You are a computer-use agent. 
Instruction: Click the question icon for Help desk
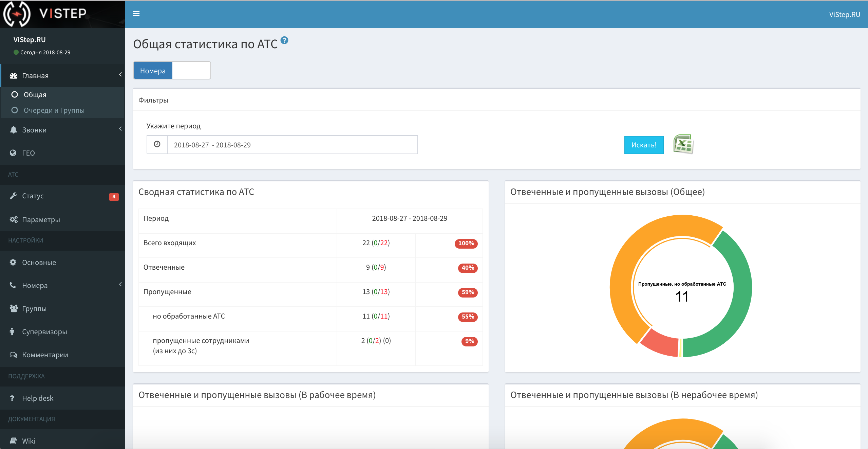[x=12, y=398]
